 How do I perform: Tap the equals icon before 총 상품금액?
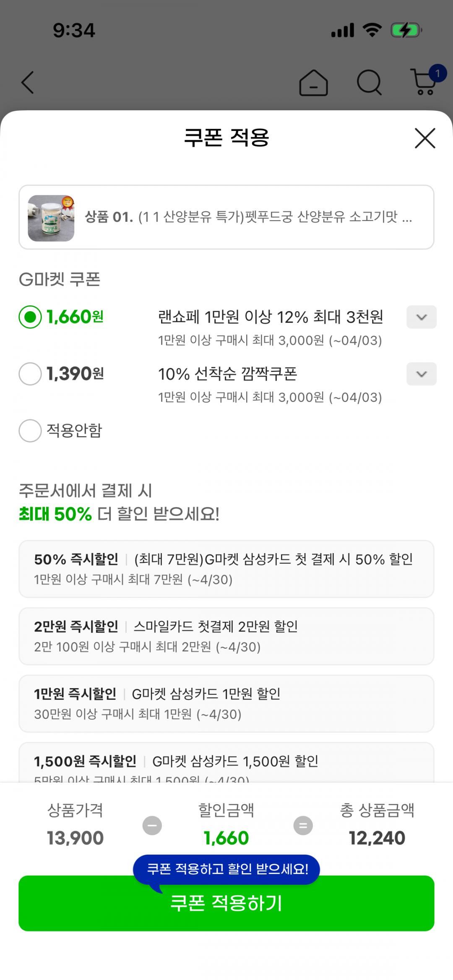tap(303, 826)
